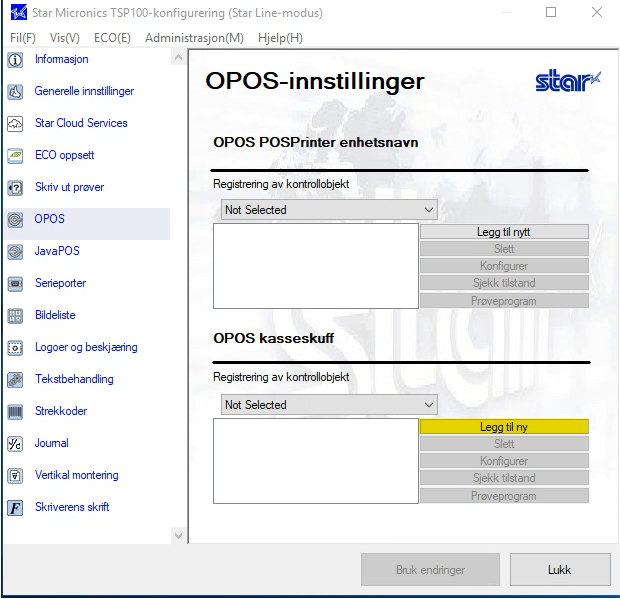The height and width of the screenshot is (599, 620).
Task: Select the OPOS sidebar entry
Action: coord(87,224)
